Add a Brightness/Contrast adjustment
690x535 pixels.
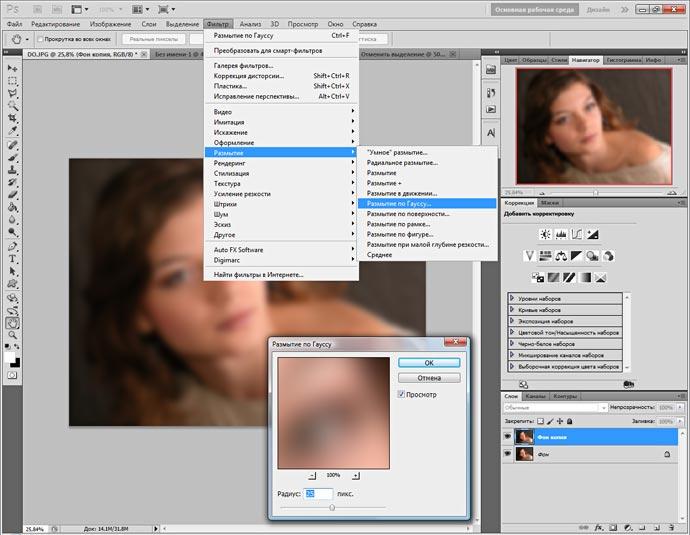tap(545, 235)
